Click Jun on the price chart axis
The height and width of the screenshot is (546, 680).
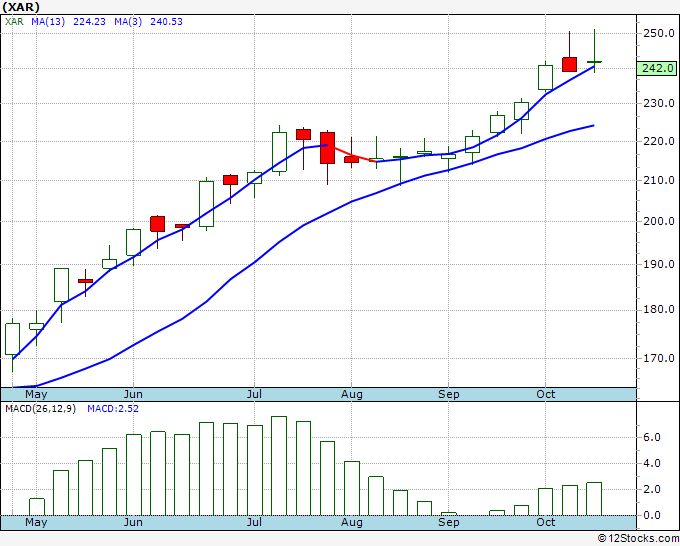(x=133, y=395)
